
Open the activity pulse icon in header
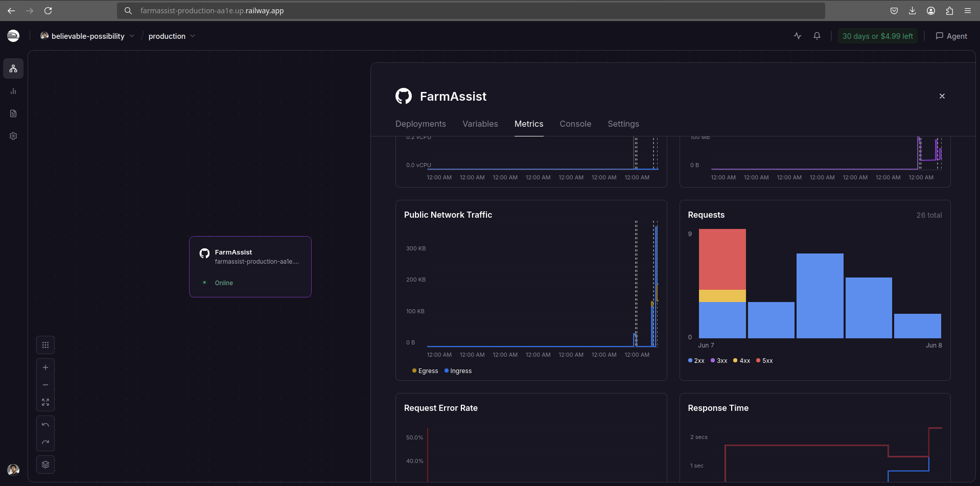click(798, 36)
